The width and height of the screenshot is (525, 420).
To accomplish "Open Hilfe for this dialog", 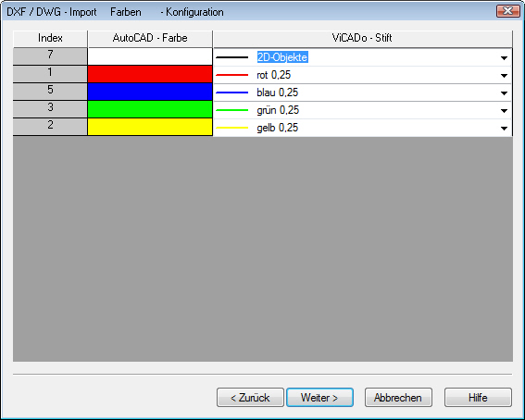I will (478, 397).
